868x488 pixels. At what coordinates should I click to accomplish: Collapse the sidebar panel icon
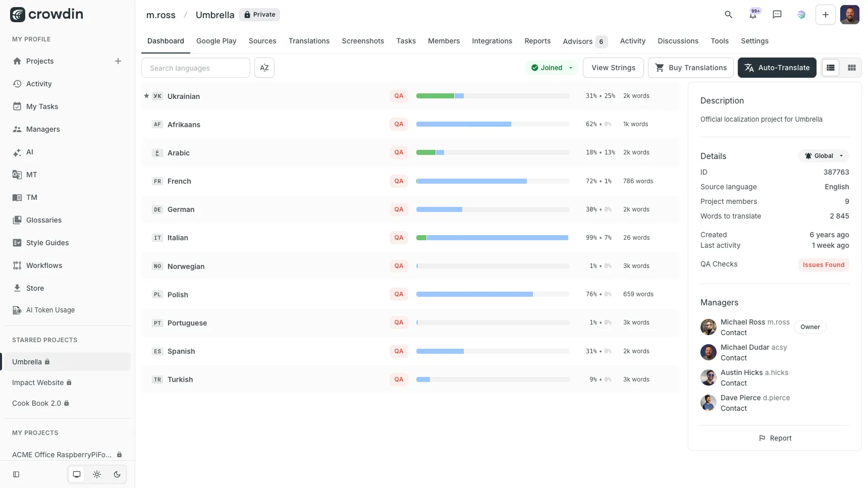coord(16,474)
